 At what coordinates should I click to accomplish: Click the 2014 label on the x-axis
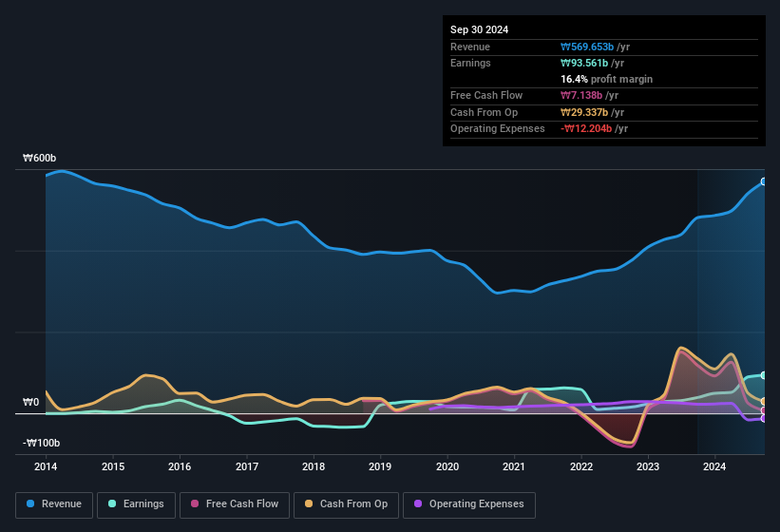46,466
